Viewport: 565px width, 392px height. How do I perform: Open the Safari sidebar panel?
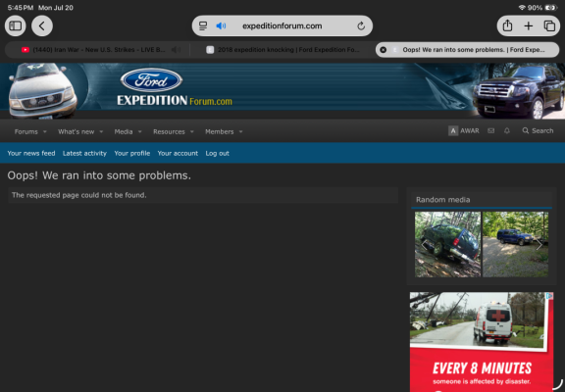point(15,25)
